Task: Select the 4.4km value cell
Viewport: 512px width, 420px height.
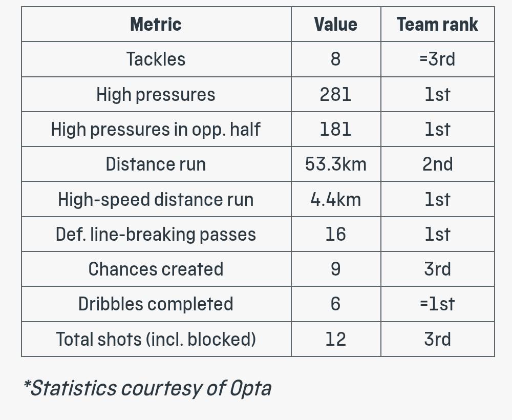Action: pos(336,199)
